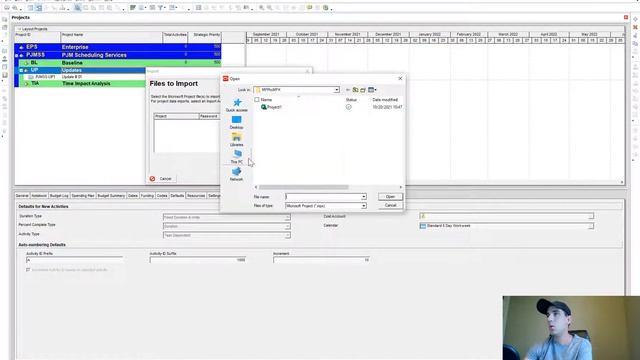Switch to the Resources tab

196,196
